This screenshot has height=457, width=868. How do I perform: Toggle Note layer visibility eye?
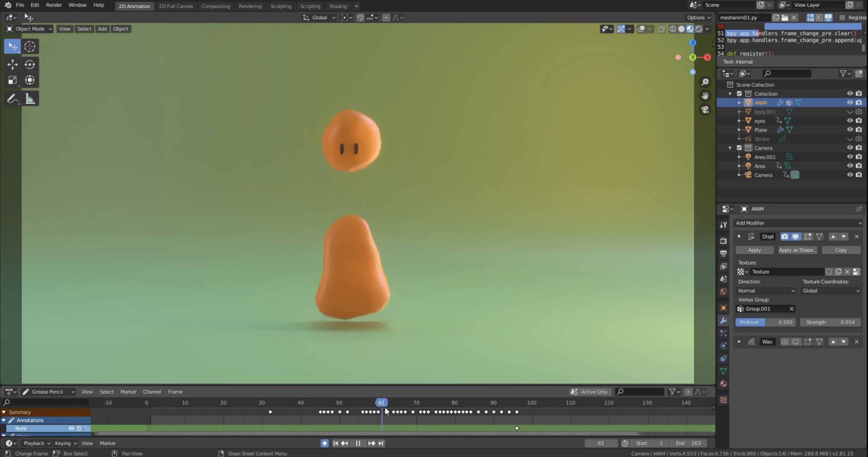[72, 428]
